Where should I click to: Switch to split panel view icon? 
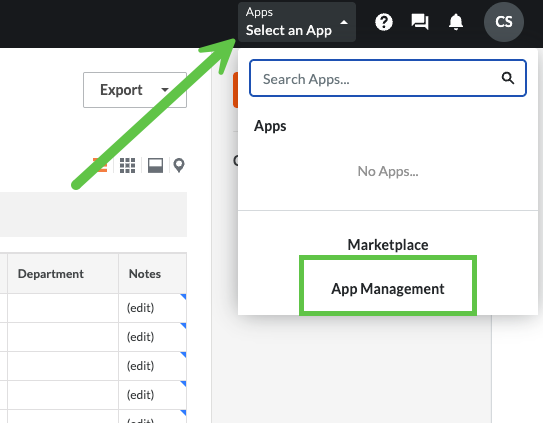tap(155, 165)
